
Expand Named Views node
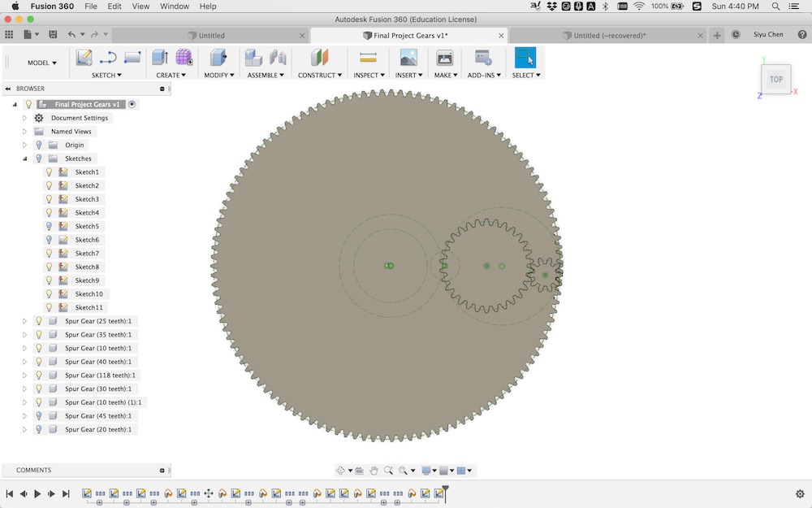[24, 132]
